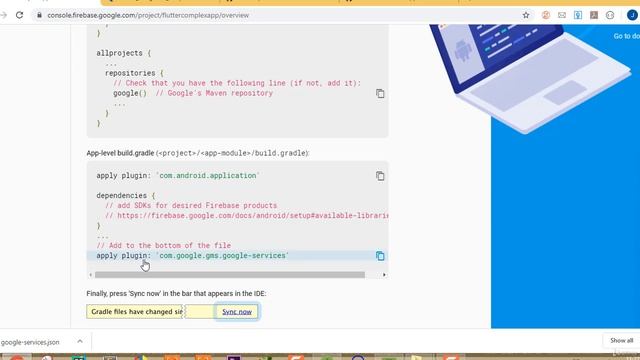Click the 'allprojects {' code line

coord(124,53)
